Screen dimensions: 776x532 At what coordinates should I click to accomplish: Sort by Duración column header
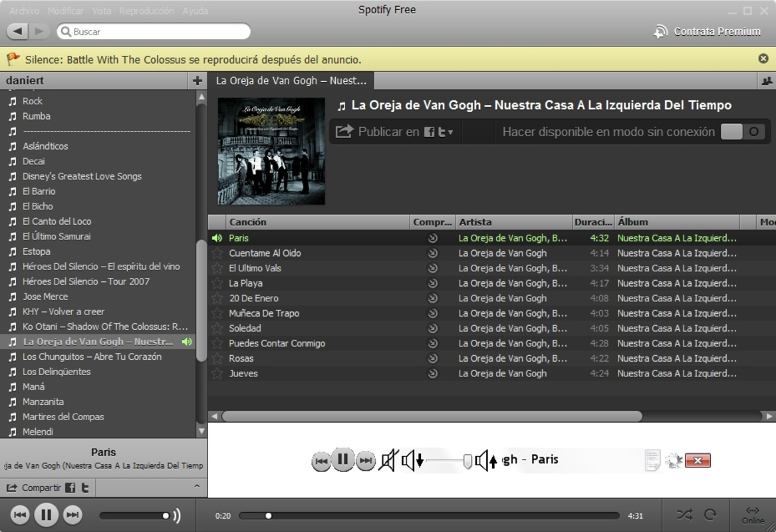click(x=593, y=222)
